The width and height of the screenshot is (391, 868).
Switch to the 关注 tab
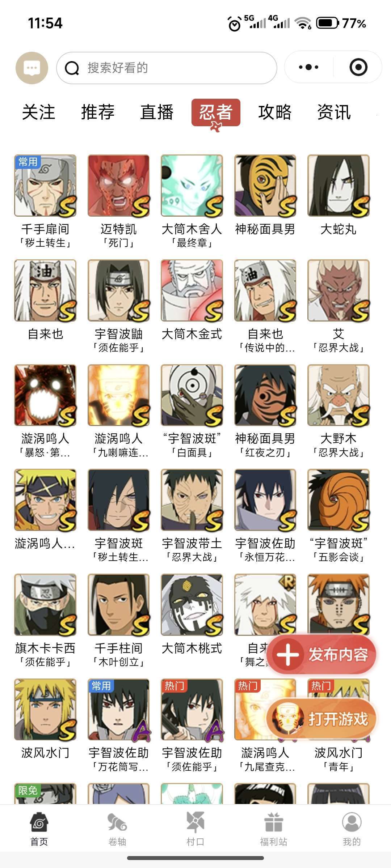[38, 112]
